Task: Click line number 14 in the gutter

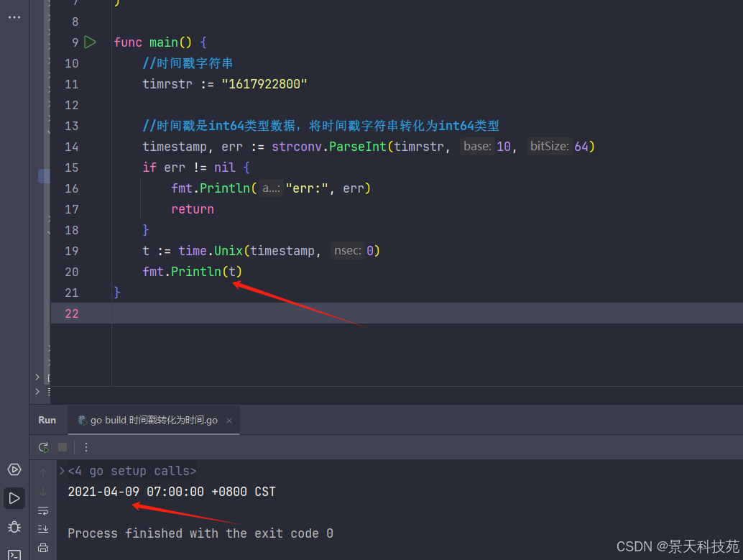Action: 72,147
